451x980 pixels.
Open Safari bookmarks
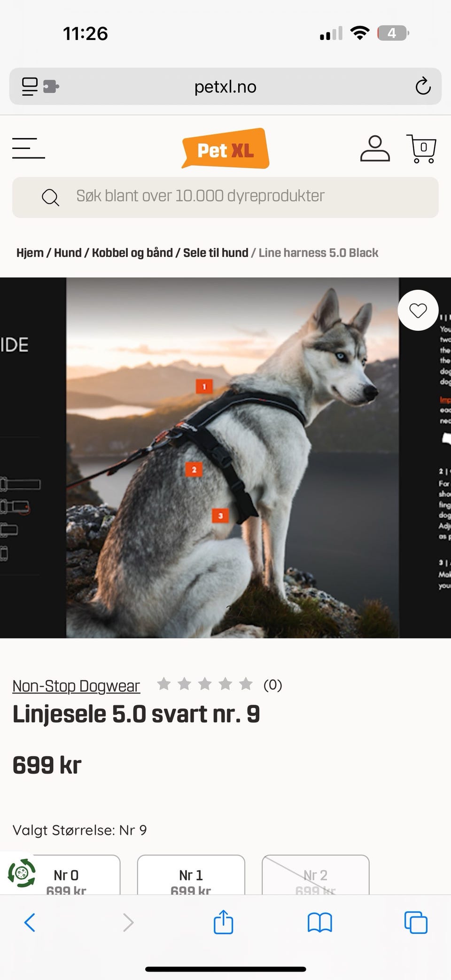pyautogui.click(x=319, y=922)
